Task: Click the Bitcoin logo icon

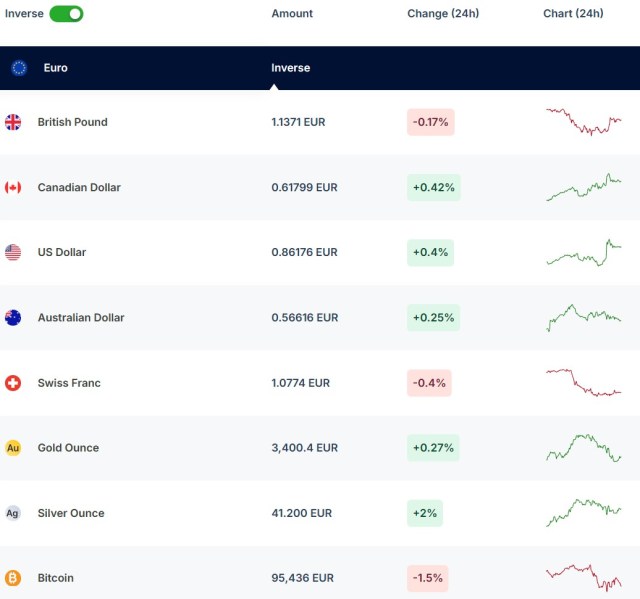Action: [13, 578]
